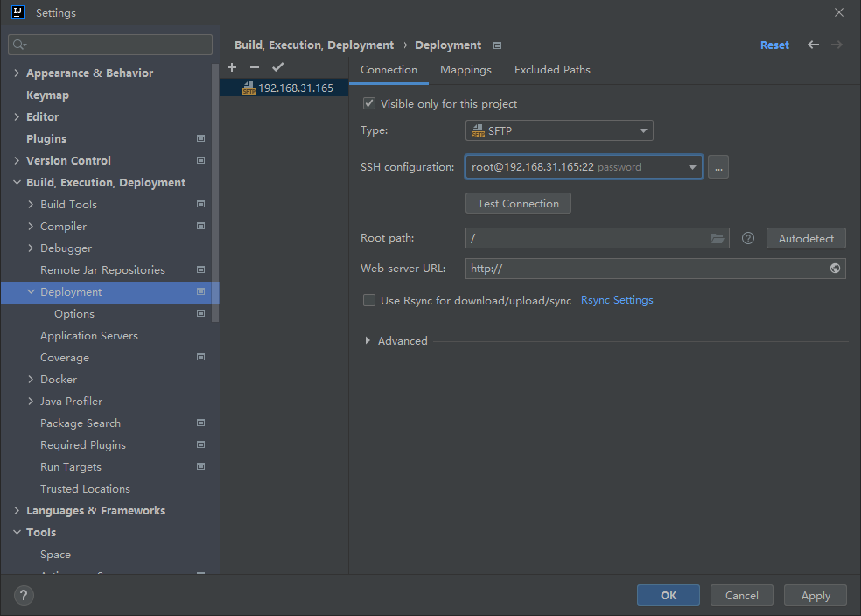Open the Type SFTP dropdown
861x616 pixels.
click(x=559, y=131)
